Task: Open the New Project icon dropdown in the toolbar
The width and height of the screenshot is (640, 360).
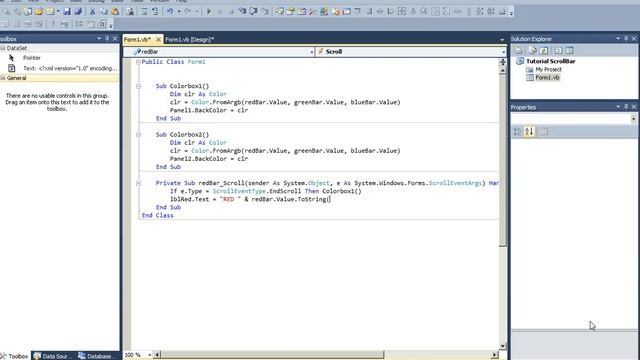Action: 58,12
